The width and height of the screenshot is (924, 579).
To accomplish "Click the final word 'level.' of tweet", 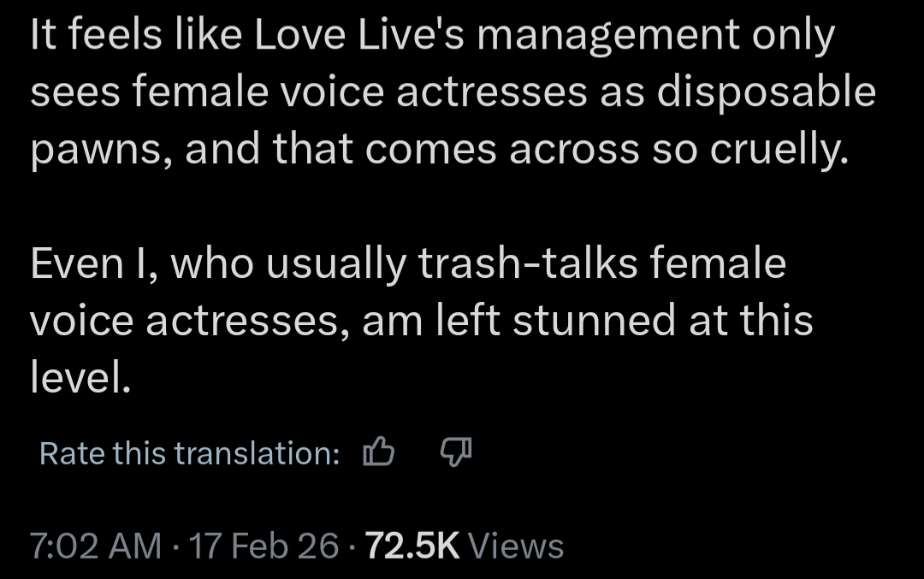I will (x=80, y=376).
